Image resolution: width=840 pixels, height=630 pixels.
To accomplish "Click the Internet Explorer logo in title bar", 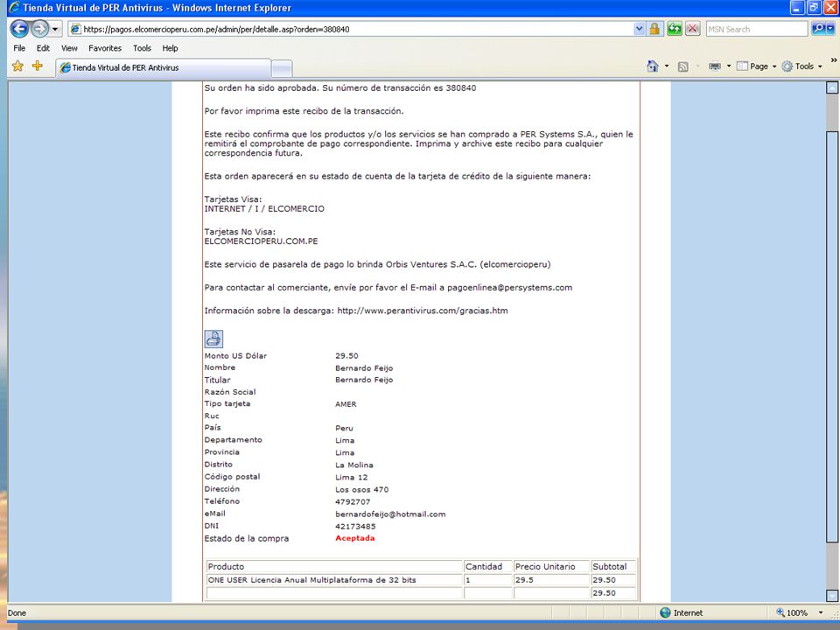I will pyautogui.click(x=15, y=8).
